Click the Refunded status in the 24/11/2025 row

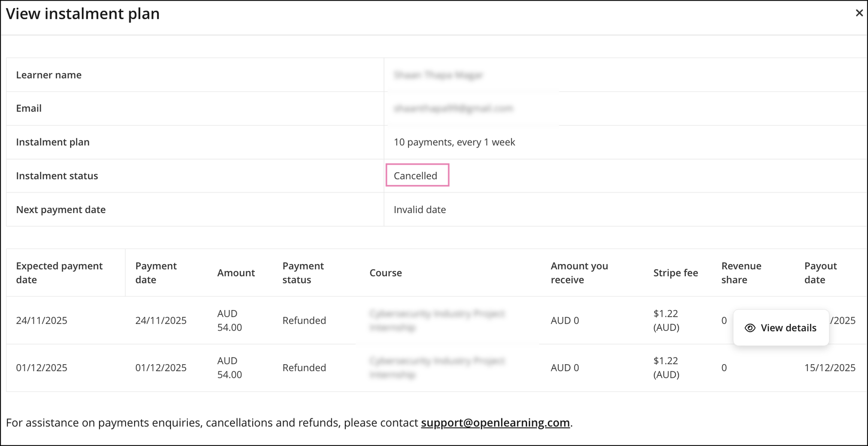[x=304, y=320]
